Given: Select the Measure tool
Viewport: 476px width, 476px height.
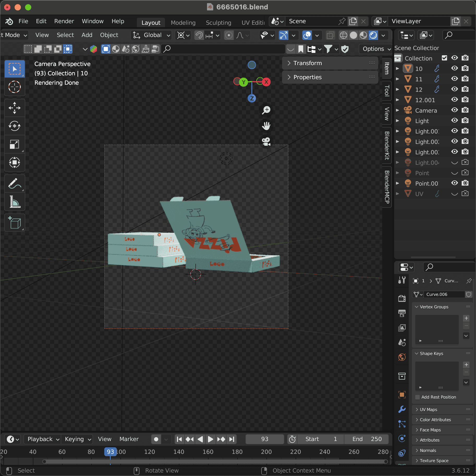Looking at the screenshot, I should [15, 202].
